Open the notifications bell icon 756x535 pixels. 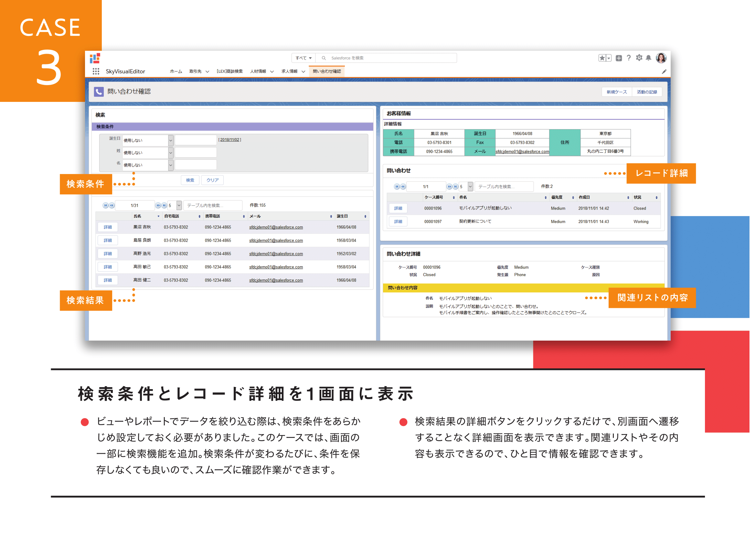click(648, 58)
